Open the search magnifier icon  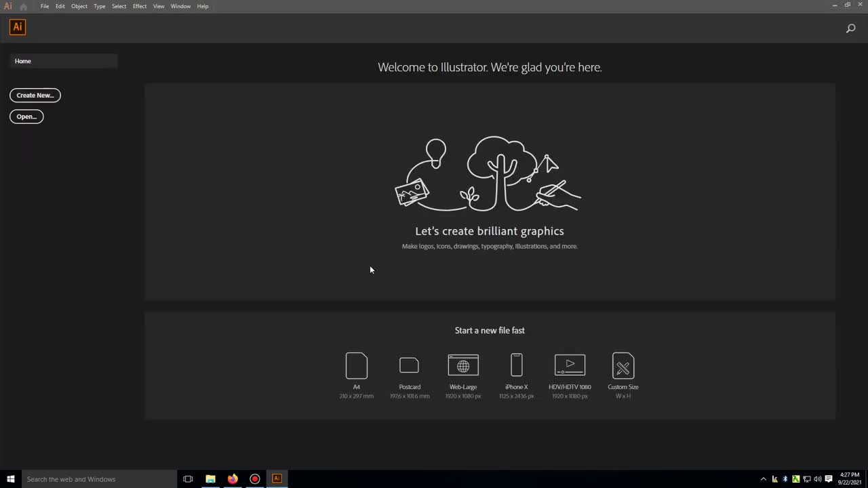850,28
